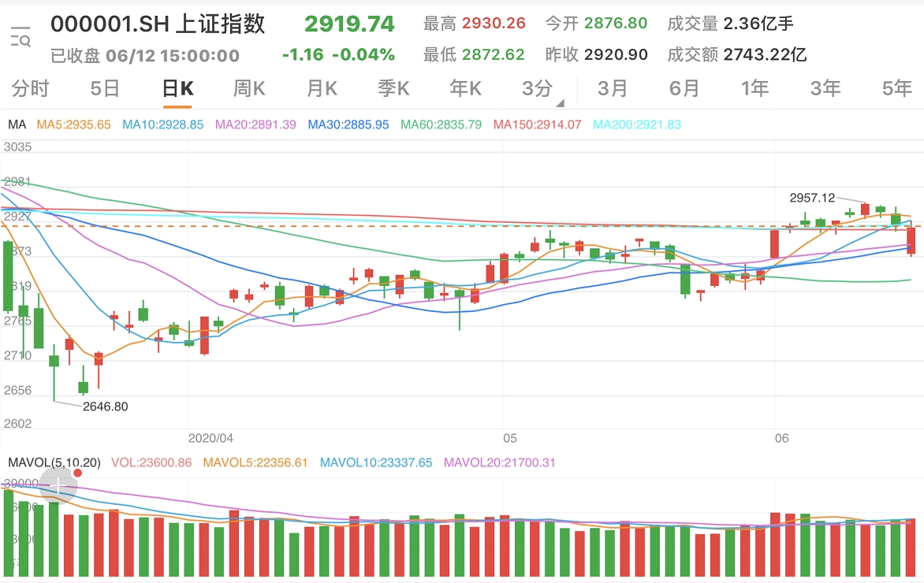Tap the MA10:2928.85 legend
The height and width of the screenshot is (583, 924).
click(162, 124)
